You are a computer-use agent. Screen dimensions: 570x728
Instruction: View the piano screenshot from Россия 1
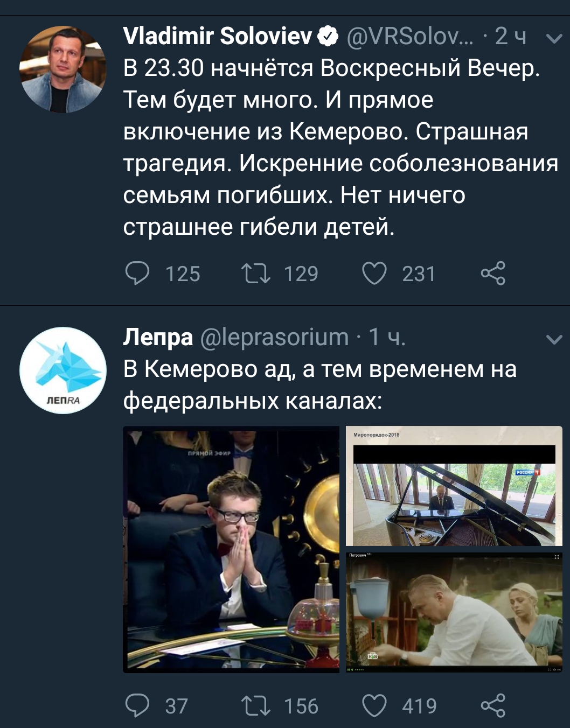point(454,486)
